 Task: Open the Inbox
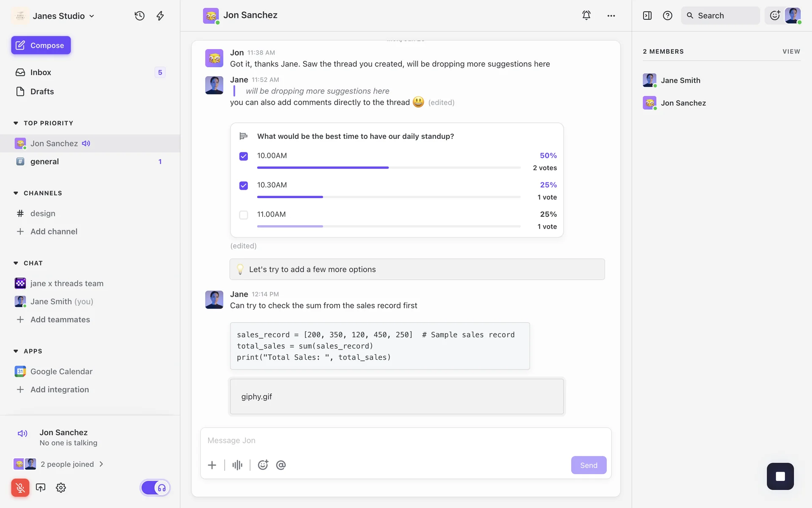[x=41, y=72]
